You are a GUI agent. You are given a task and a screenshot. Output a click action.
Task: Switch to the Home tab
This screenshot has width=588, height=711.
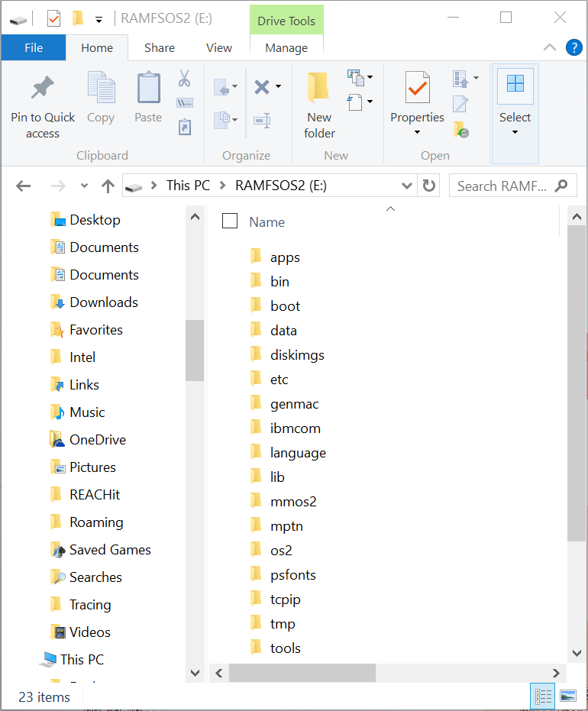(x=97, y=47)
